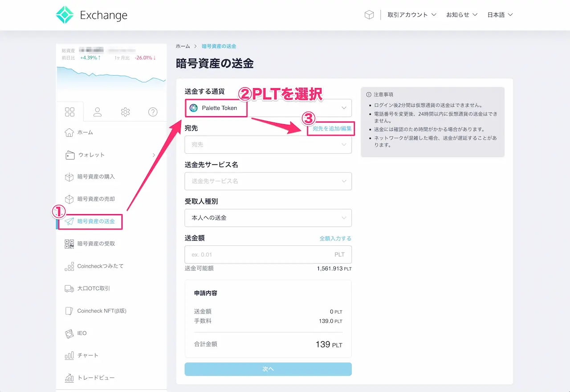Click the 1,561.913 PLT available amount
The width and height of the screenshot is (570, 392).
pyautogui.click(x=334, y=269)
